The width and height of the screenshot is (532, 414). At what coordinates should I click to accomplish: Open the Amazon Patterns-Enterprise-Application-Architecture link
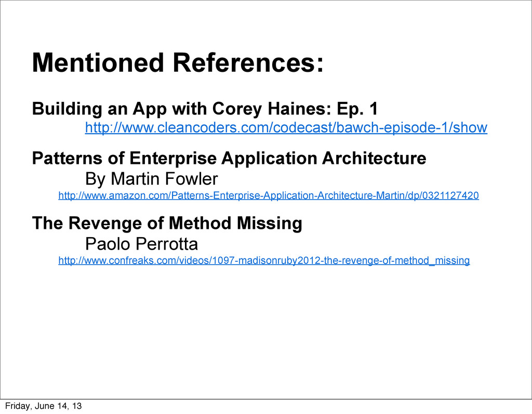[269, 196]
